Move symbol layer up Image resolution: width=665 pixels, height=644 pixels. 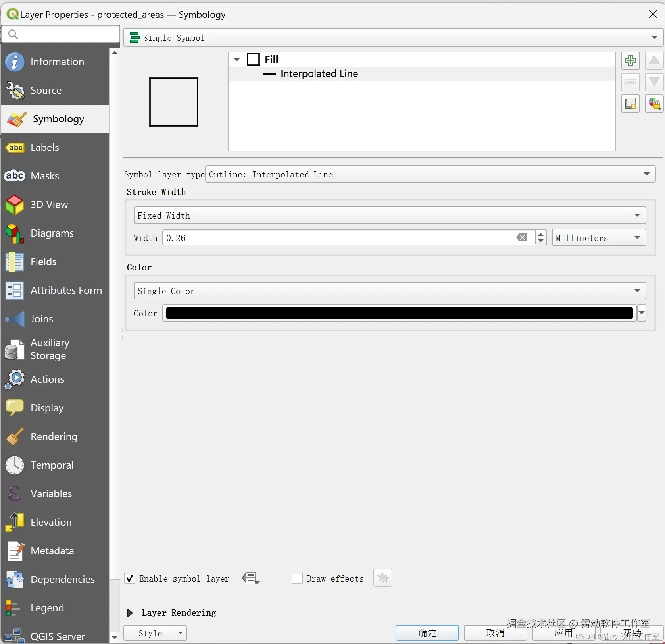tap(654, 61)
